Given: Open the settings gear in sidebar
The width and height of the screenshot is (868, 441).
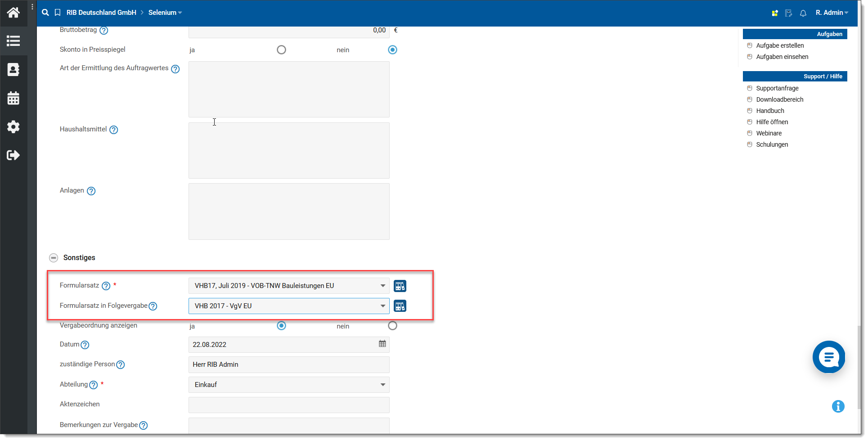Looking at the screenshot, I should pos(13,127).
